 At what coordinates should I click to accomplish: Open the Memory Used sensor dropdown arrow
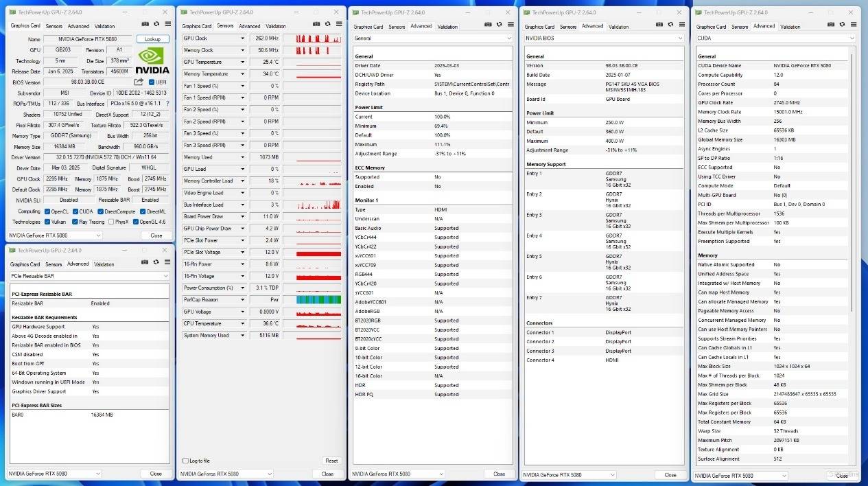(242, 157)
